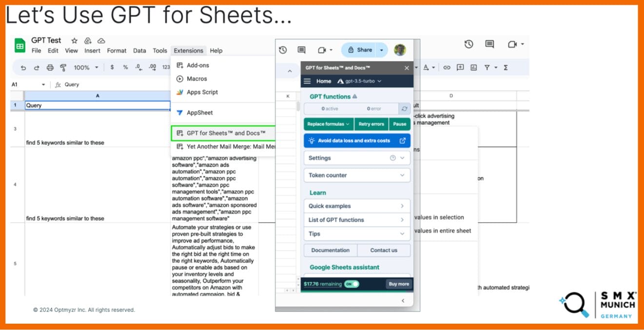Toggle the ON switch beside remaining balance
Viewport: 644px width, 330px height.
click(x=351, y=284)
